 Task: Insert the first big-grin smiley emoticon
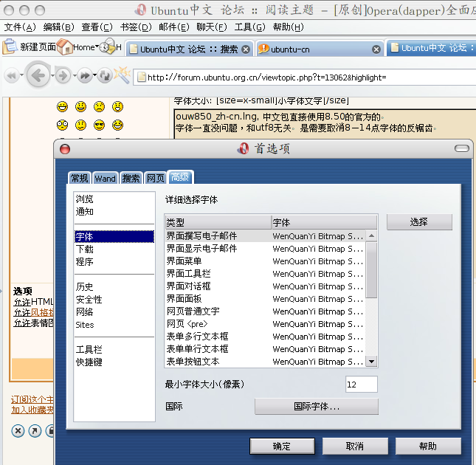pyautogui.click(x=62, y=106)
